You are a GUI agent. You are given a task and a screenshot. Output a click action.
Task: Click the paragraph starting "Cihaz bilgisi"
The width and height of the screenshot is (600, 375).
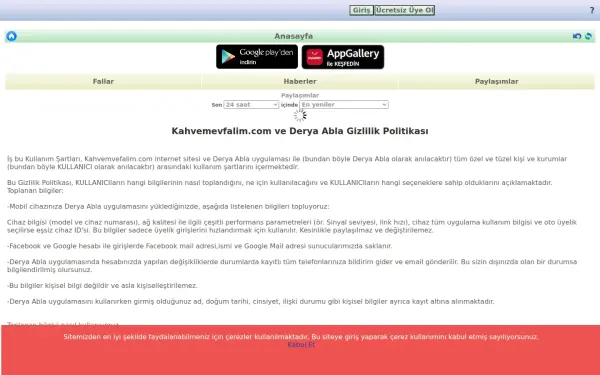coord(292,226)
